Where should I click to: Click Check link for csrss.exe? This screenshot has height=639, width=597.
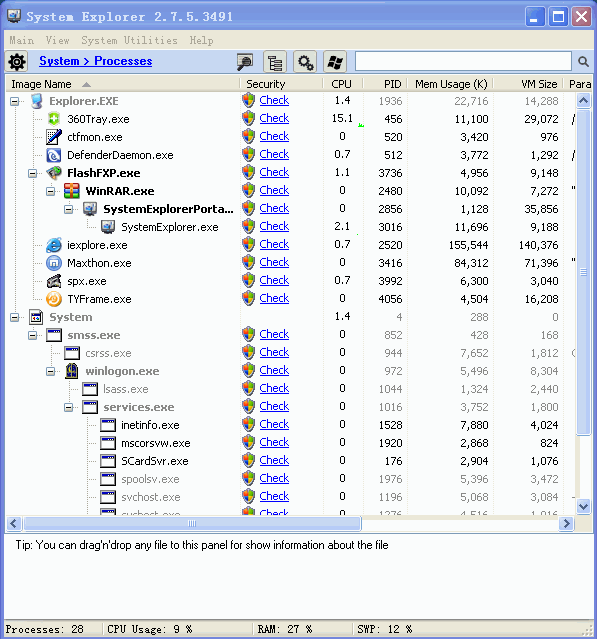(274, 352)
